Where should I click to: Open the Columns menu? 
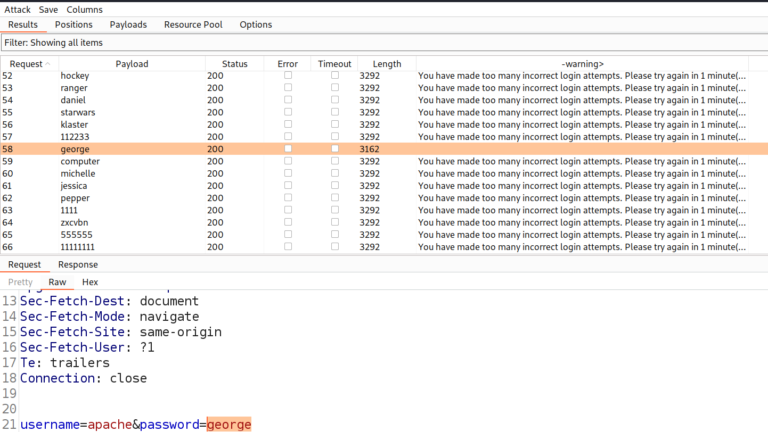coord(85,9)
